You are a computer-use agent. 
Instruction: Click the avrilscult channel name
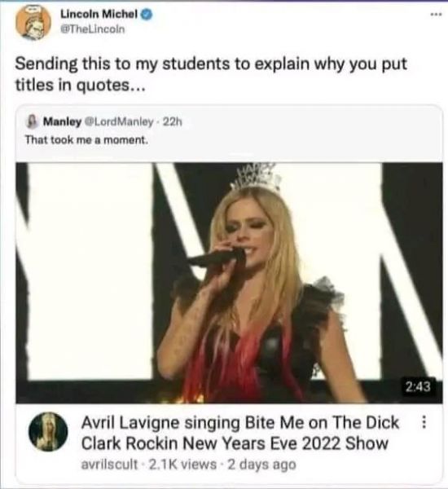tap(109, 465)
